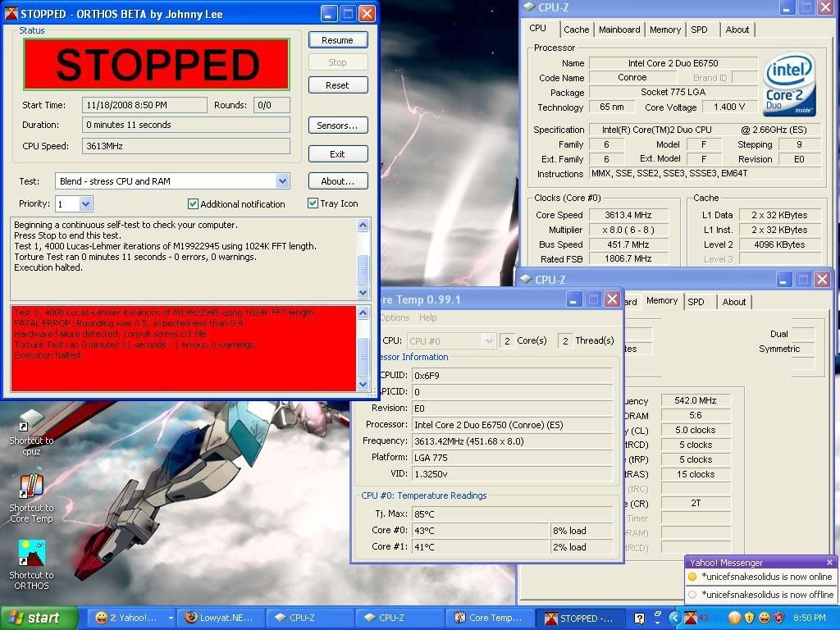Uncheck the Tray Icon checkbox
This screenshot has height=630, width=840.
pyautogui.click(x=313, y=203)
